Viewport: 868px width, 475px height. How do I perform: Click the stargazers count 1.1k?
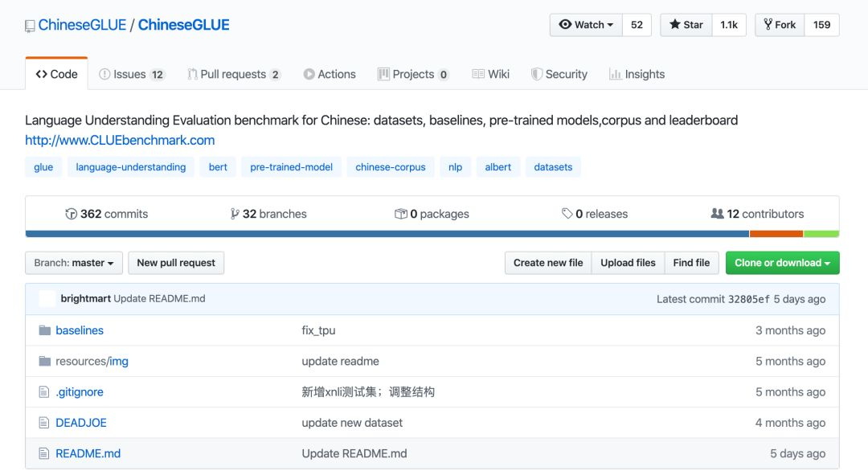[728, 25]
